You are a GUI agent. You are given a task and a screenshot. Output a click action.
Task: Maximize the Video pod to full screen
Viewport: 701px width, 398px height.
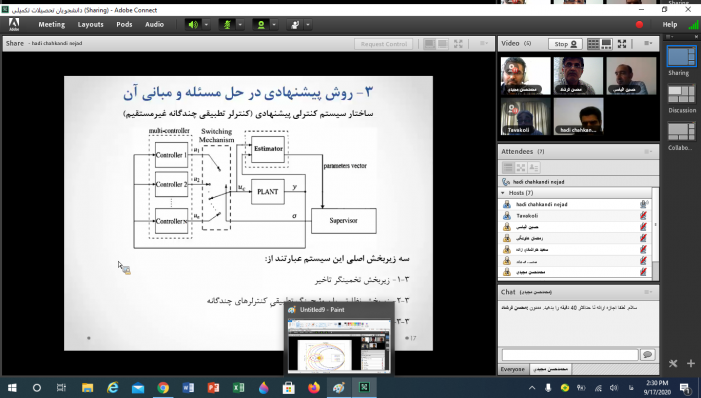[x=622, y=44]
